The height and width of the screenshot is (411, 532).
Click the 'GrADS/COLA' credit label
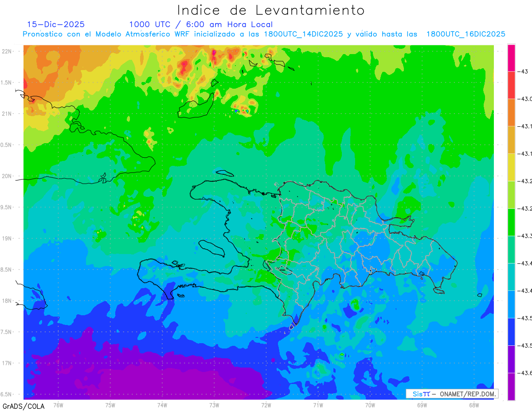[x=23, y=406]
